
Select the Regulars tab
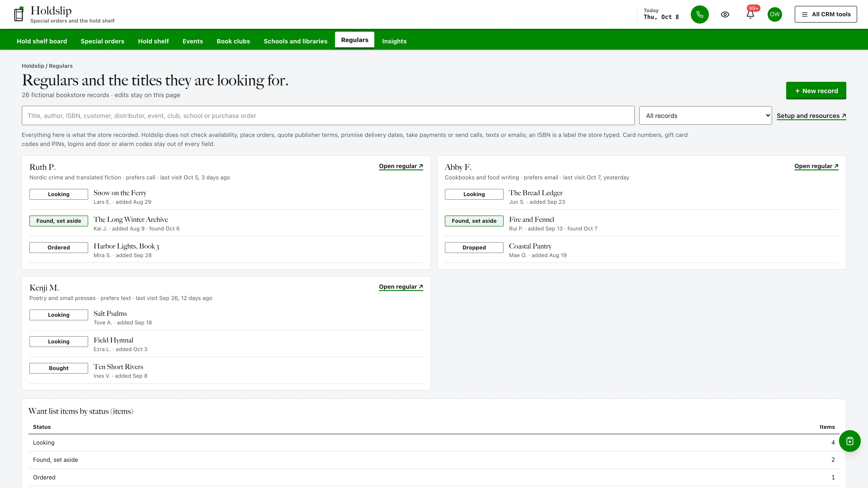point(354,40)
